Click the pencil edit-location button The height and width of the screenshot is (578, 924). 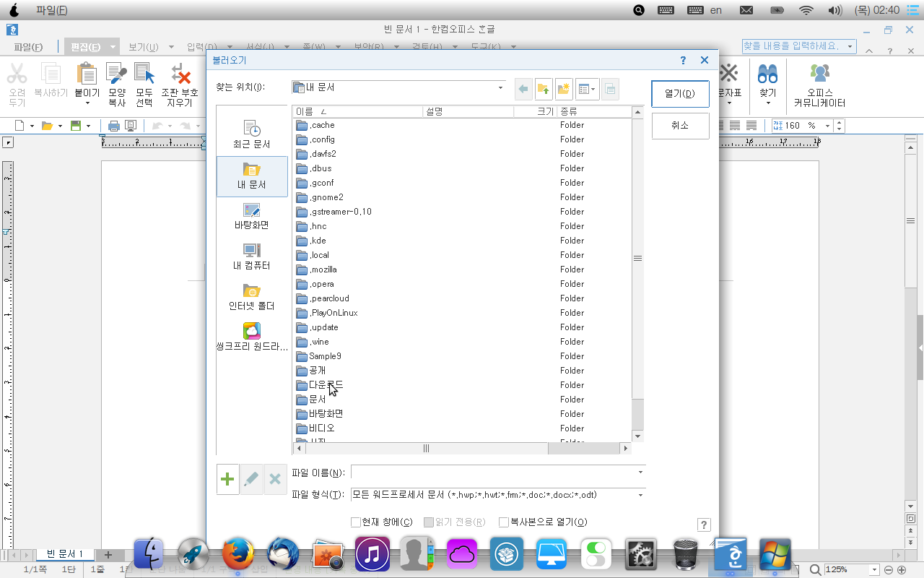click(x=251, y=479)
